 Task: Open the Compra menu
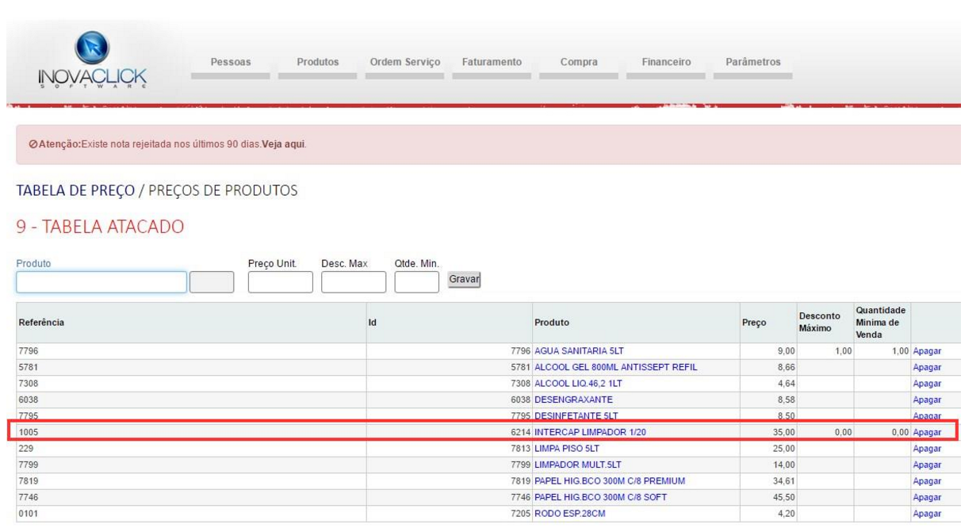[579, 63]
